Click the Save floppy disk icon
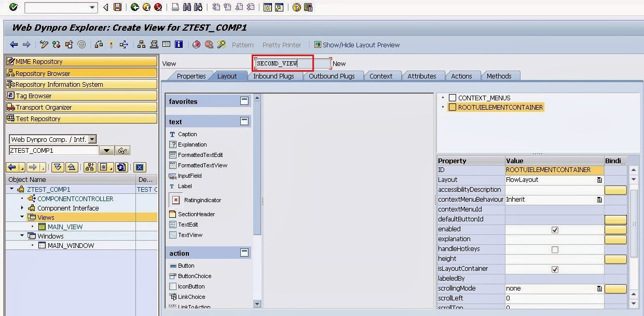Image resolution: width=644 pixels, height=316 pixels. 118,7
